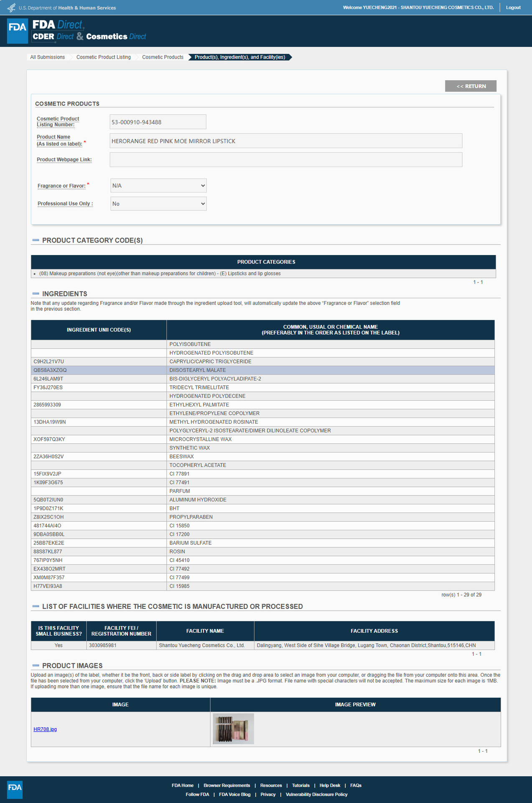
Task: Click the FDA logo in header
Action: point(18,31)
